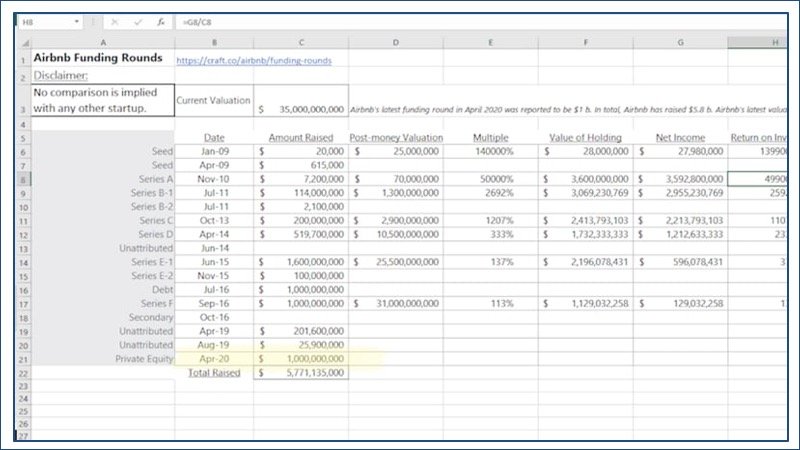The width and height of the screenshot is (800, 450).
Task: Click the 'Multiple' heading cell
Action: pyautogui.click(x=490, y=137)
